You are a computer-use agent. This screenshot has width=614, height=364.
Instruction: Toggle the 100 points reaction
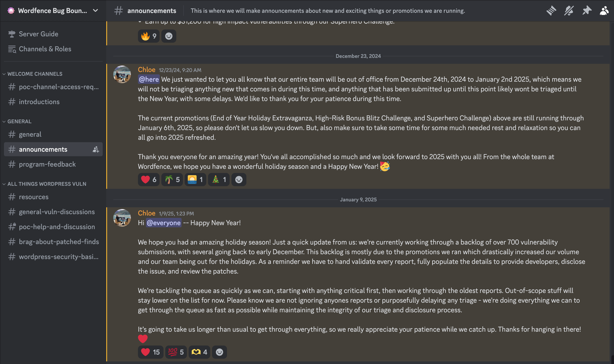coord(176,352)
